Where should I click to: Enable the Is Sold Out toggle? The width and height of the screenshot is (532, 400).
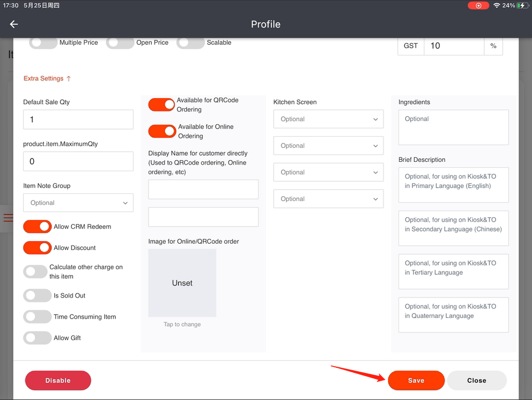pyautogui.click(x=37, y=296)
